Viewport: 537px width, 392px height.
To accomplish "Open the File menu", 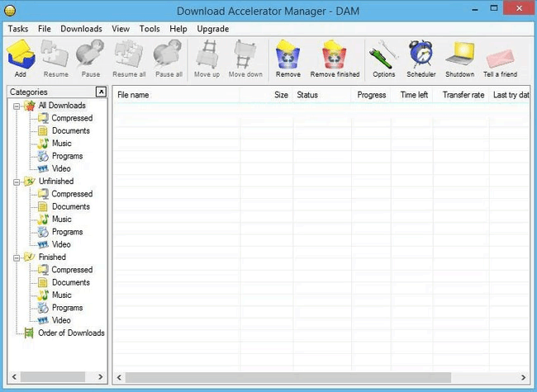I will coord(44,29).
